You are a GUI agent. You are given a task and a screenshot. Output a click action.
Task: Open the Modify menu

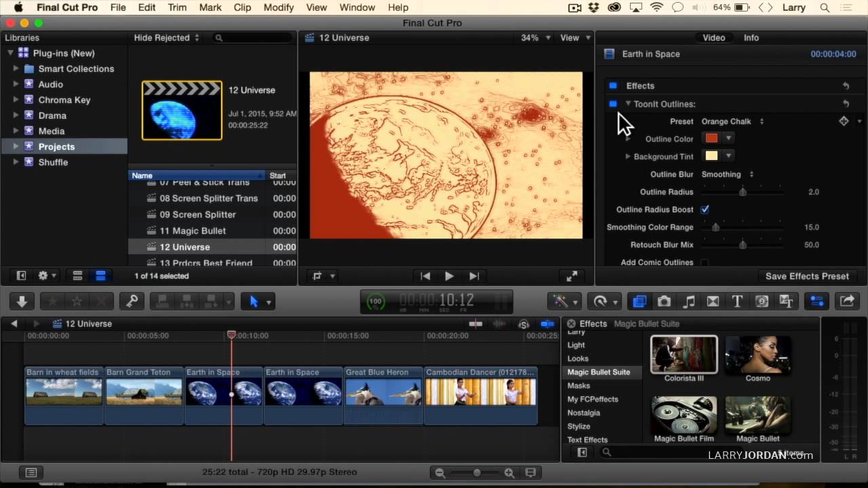(279, 7)
